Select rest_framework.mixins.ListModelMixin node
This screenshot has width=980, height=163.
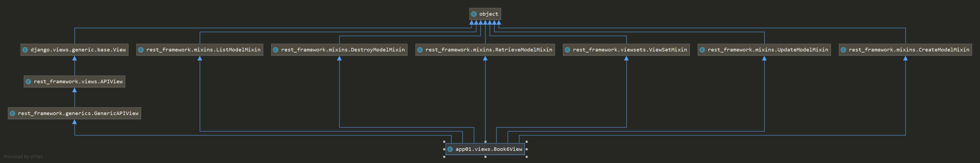200,50
